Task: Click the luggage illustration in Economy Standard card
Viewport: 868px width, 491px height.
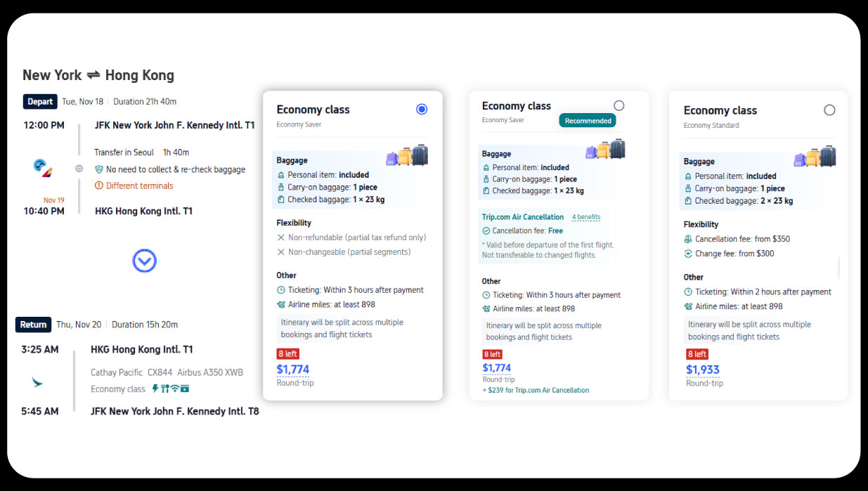Action: [x=815, y=156]
